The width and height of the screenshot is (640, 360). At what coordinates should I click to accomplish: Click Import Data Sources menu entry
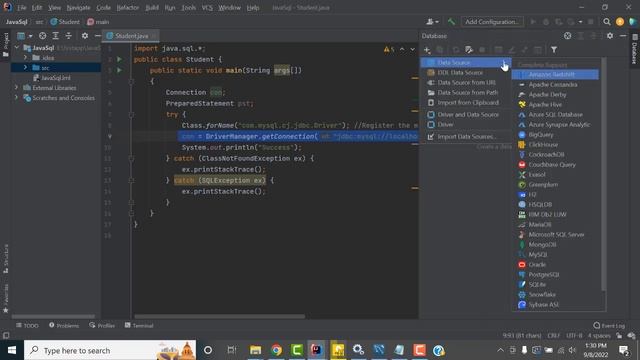point(465,137)
